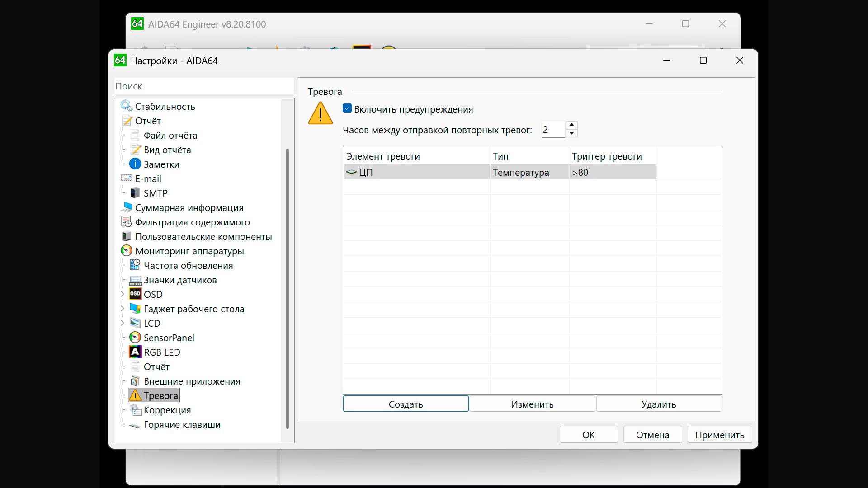Expand the OSD tree node
This screenshot has width=868, height=488.
(123, 294)
